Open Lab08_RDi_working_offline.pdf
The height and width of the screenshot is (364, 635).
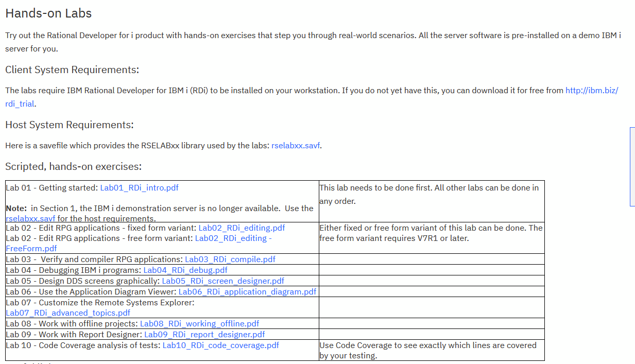pyautogui.click(x=200, y=324)
